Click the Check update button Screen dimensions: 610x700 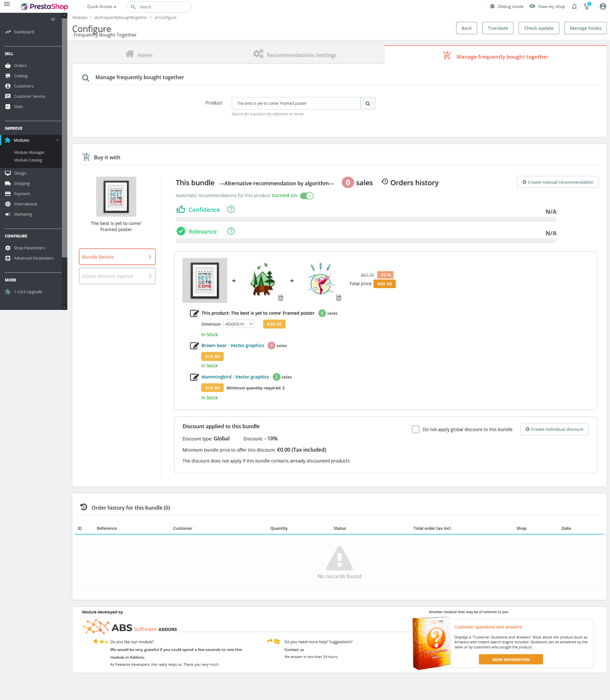(539, 28)
